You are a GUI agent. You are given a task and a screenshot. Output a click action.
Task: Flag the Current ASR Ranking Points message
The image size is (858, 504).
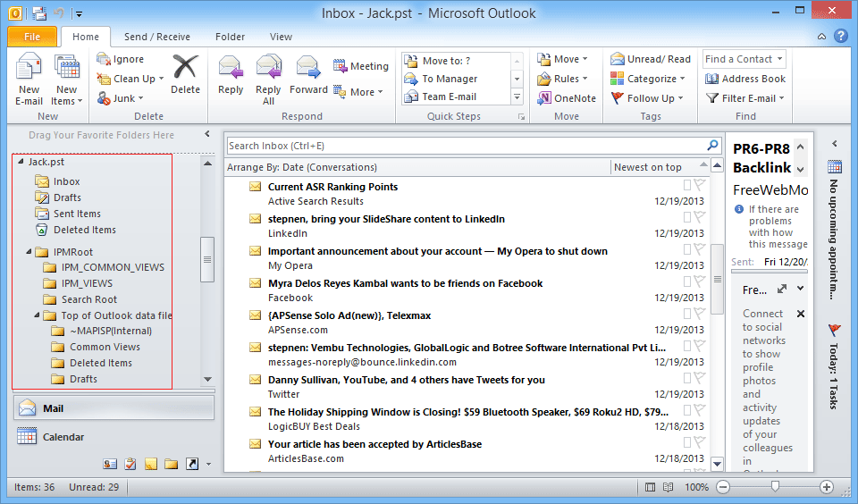pos(699,184)
